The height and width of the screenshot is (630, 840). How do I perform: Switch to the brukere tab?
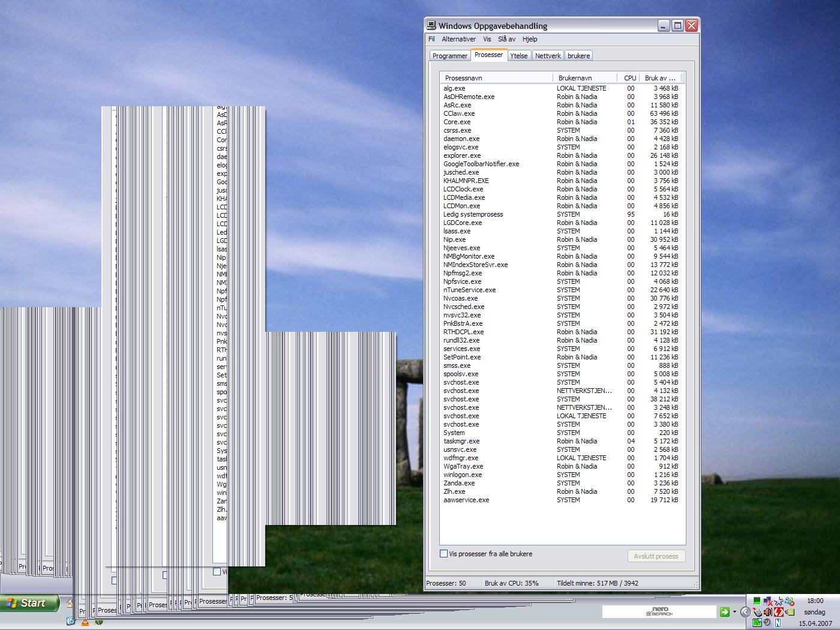(579, 56)
